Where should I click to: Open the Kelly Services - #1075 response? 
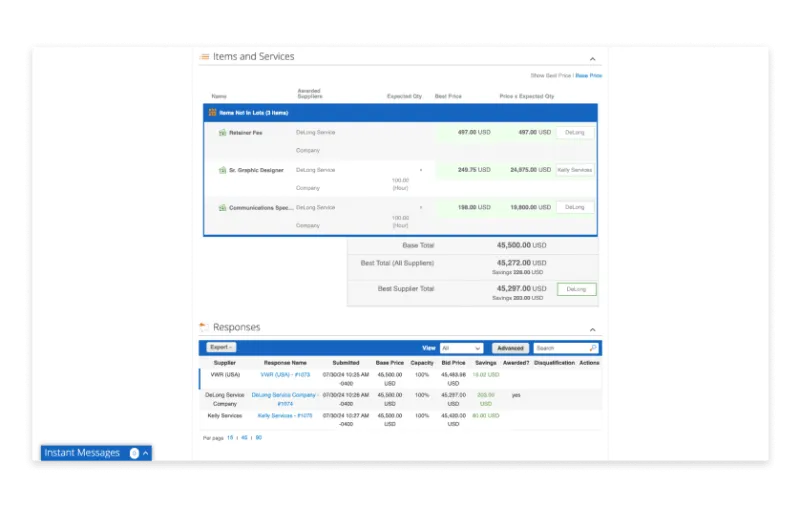(x=285, y=416)
